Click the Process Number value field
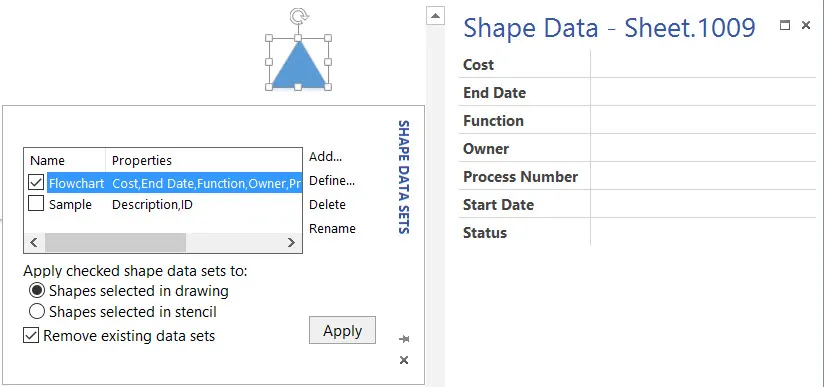824x387 pixels. click(703, 176)
